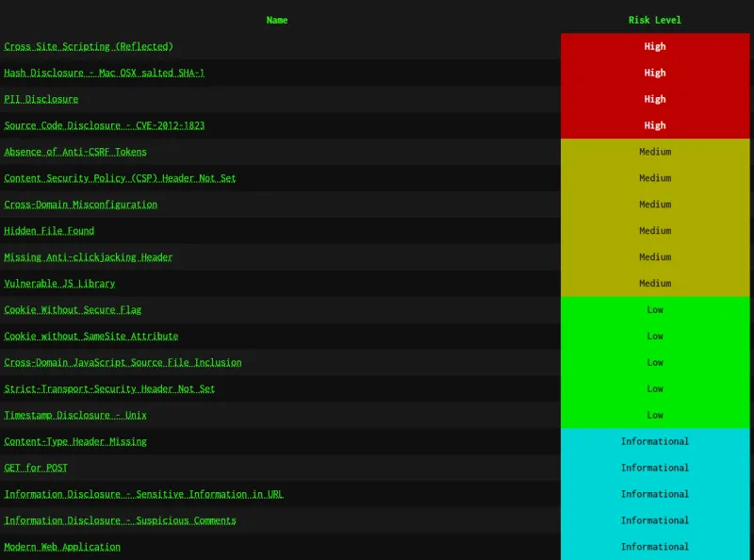Viewport: 754px width, 560px height.
Task: Open Source Code Disclosure CVE-2012-1823 entry
Action: point(104,125)
